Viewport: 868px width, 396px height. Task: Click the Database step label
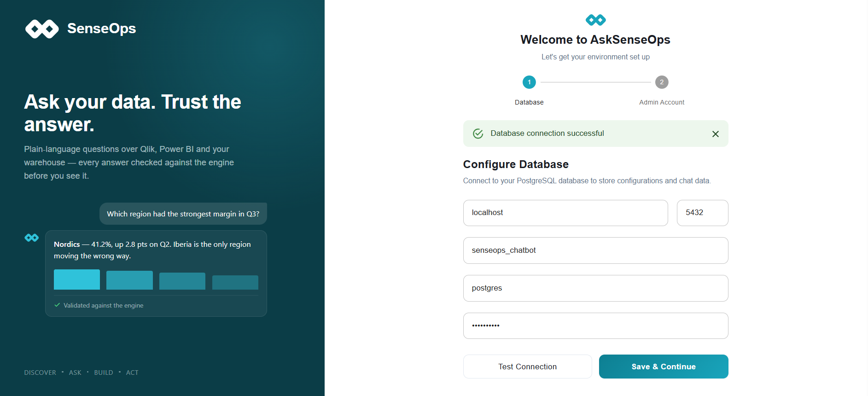[529, 102]
